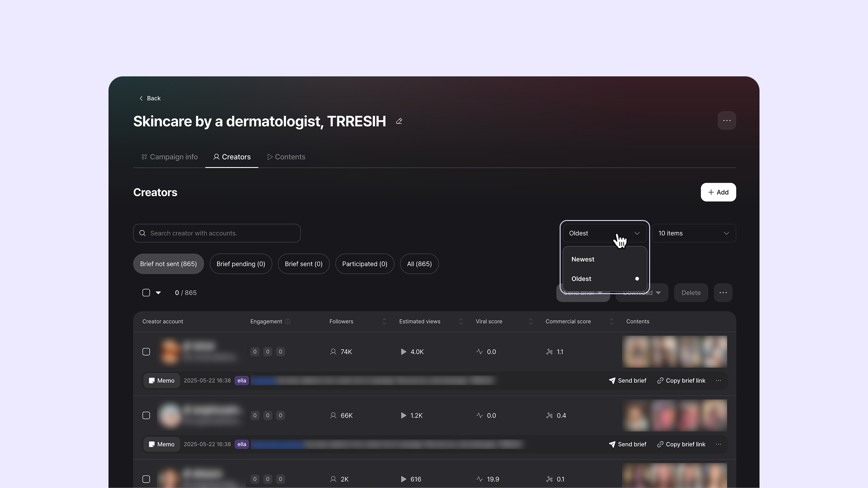Viewport: 868px width, 488px height.
Task: Open the top-right campaign more options button
Action: [x=726, y=121]
